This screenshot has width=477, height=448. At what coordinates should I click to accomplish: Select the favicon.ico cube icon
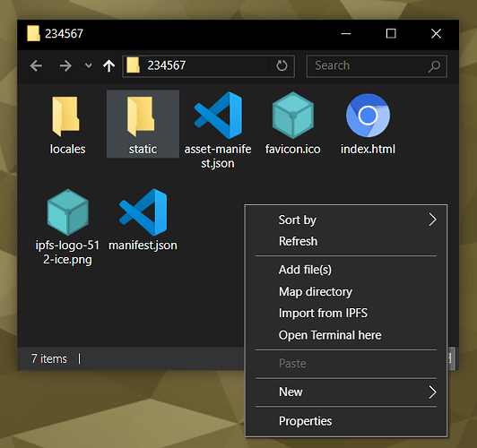[x=292, y=116]
